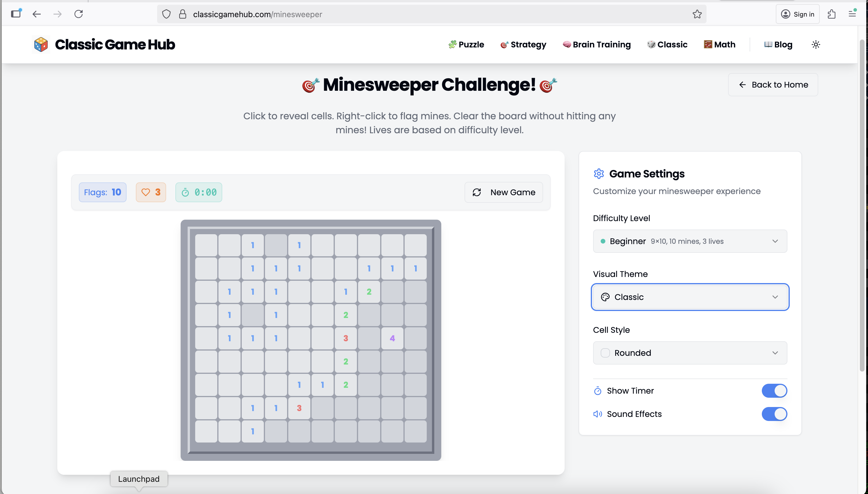Bookmark this page with the star icon
The width and height of the screenshot is (868, 494).
pyautogui.click(x=697, y=14)
